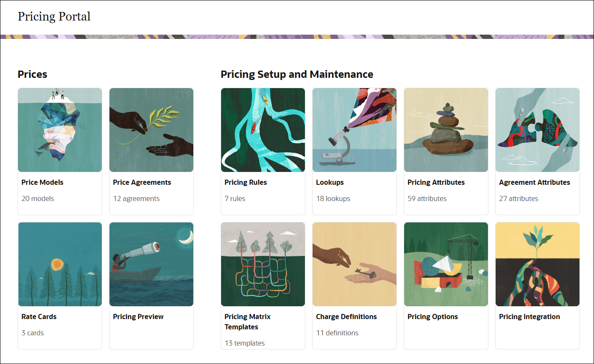Open the Pricing Matrix Templates maze artwork
Image resolution: width=594 pixels, height=364 pixels.
[263, 264]
